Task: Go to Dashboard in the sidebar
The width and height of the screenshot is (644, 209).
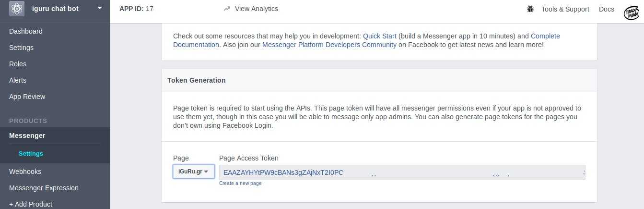Action: (26, 31)
